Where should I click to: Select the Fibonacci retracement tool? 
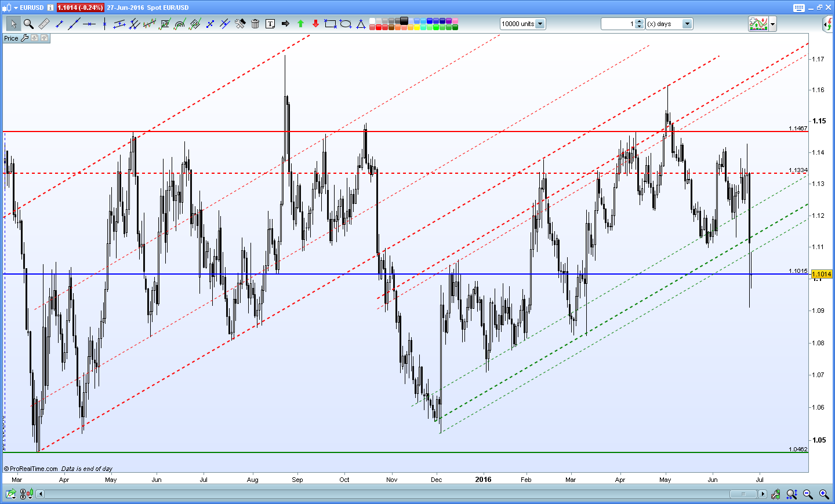(165, 24)
